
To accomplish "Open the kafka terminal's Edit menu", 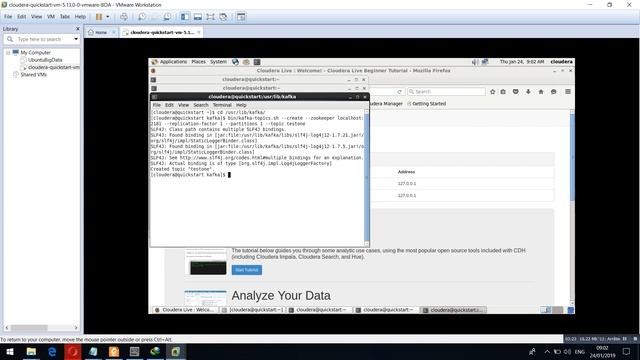I will pyautogui.click(x=169, y=105).
